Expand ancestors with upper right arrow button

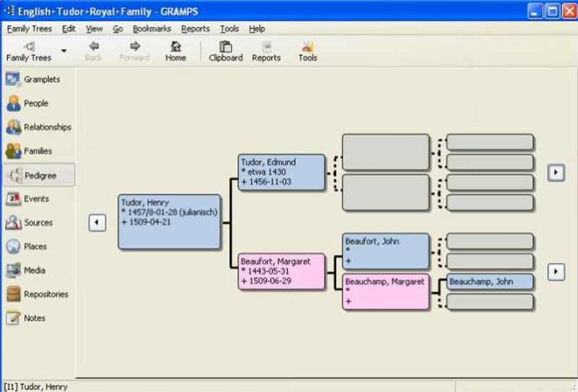[556, 172]
